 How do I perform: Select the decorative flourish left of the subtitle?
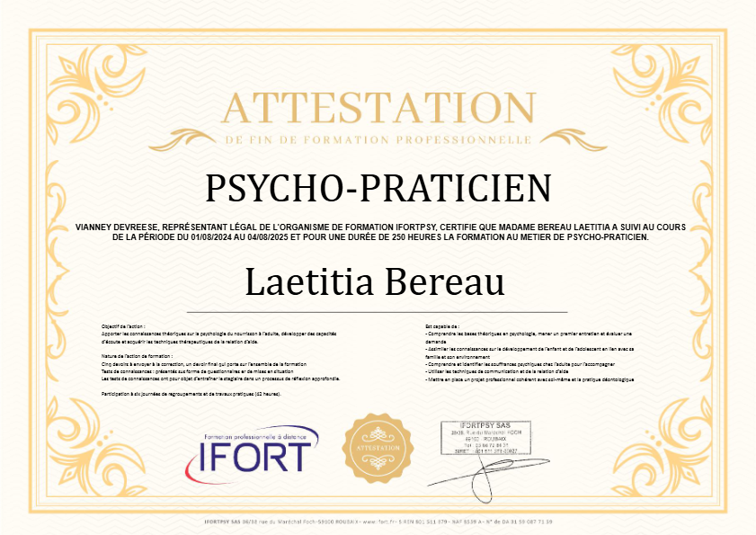[x=184, y=141]
